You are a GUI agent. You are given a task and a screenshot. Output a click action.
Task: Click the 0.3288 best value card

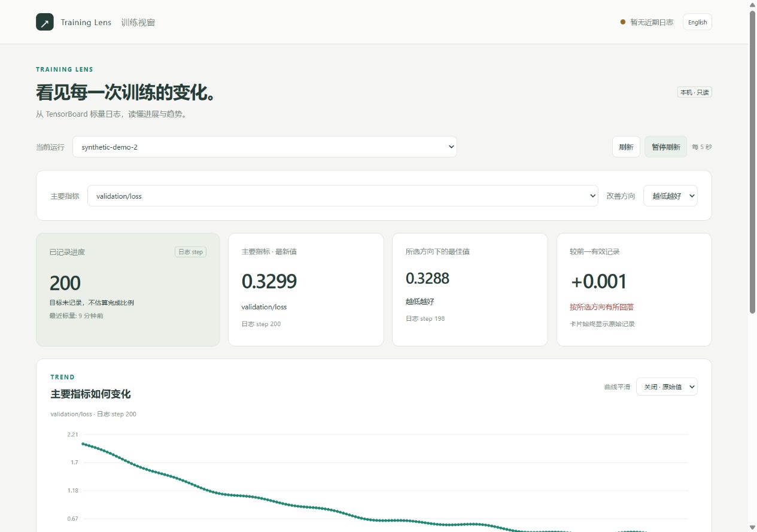[x=470, y=290]
